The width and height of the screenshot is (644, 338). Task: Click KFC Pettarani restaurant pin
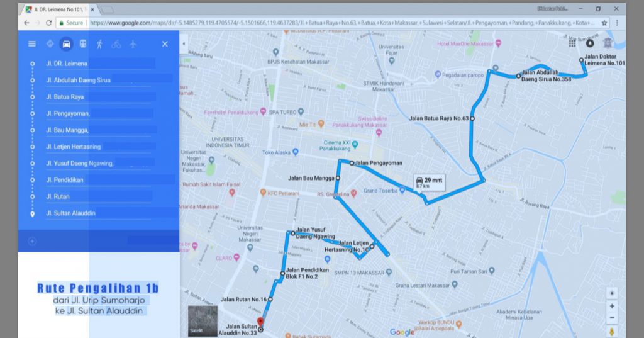point(263,192)
